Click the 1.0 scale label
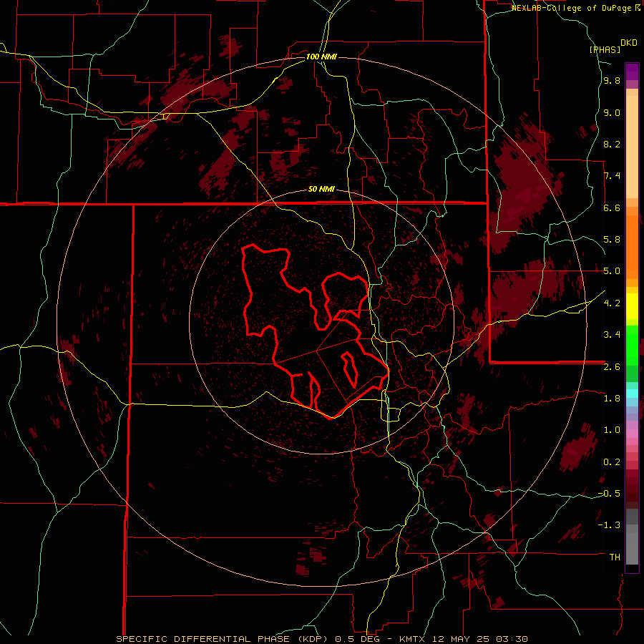This screenshot has height=644, width=644. pyautogui.click(x=612, y=430)
